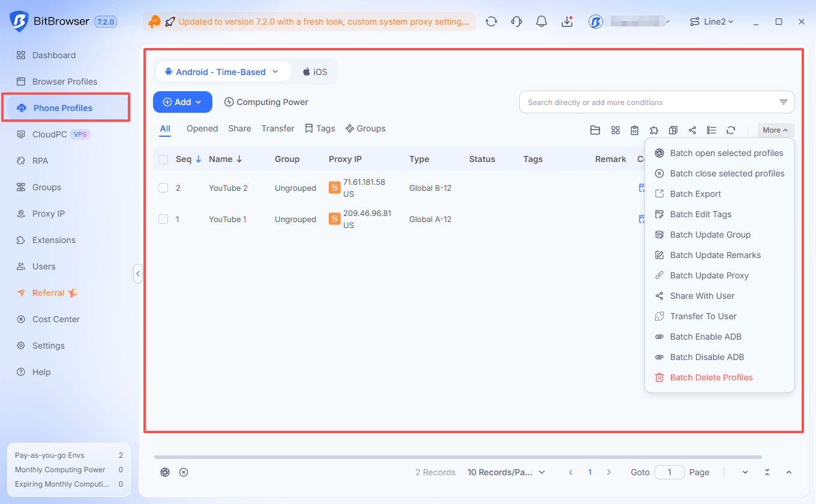
Task: Check the YouTube 2 row checkbox
Action: coord(163,188)
